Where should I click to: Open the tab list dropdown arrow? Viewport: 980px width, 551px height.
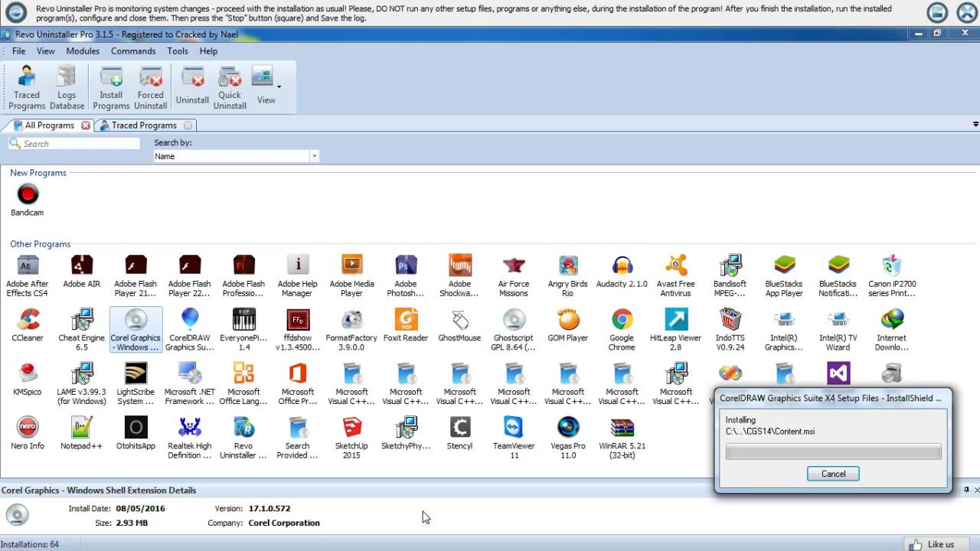pyautogui.click(x=975, y=124)
